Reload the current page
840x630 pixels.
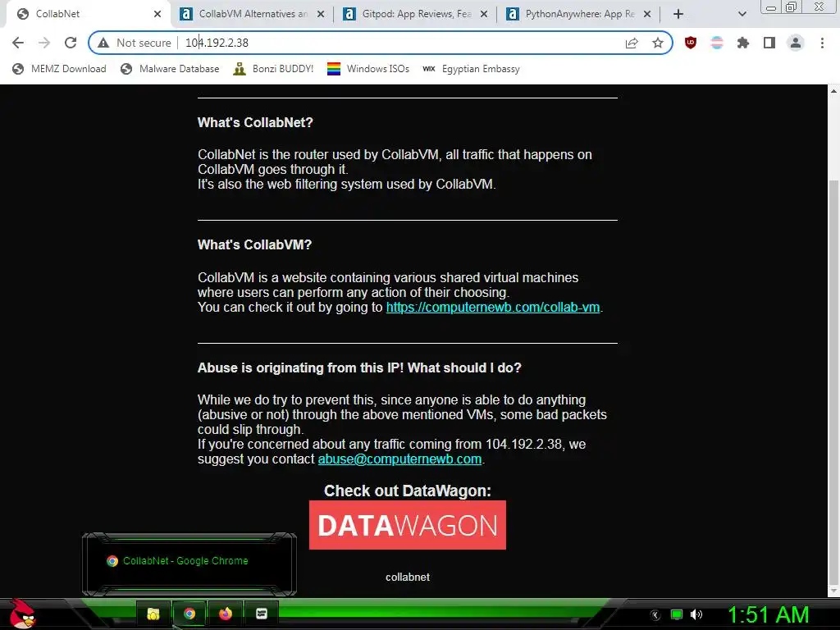[71, 43]
